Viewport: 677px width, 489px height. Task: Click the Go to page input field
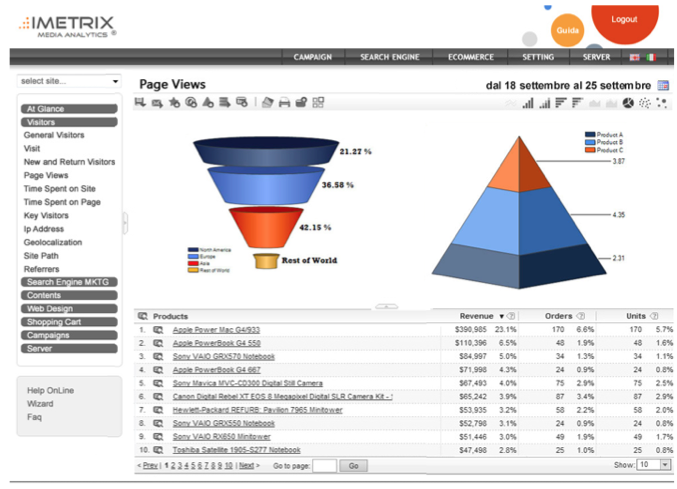pyautogui.click(x=325, y=466)
